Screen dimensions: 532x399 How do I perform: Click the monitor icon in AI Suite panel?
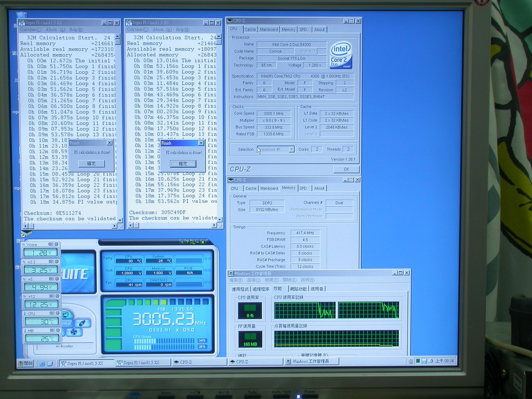[x=65, y=314]
